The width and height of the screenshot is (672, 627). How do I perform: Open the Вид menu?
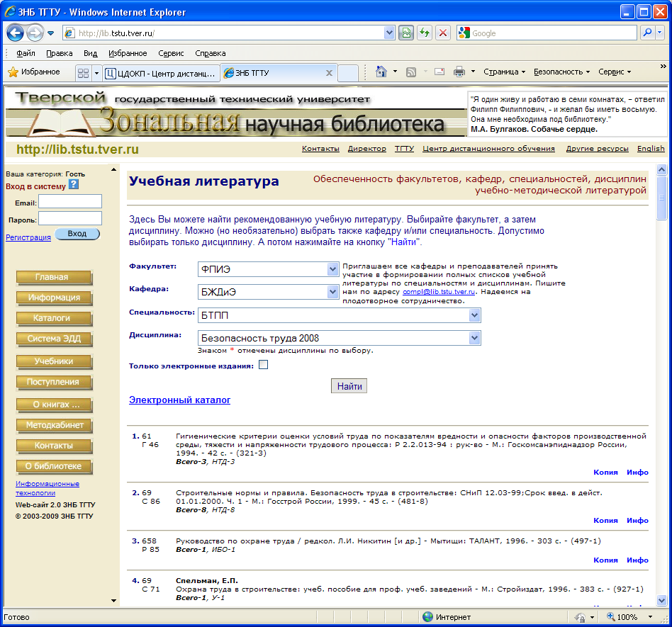tap(91, 53)
